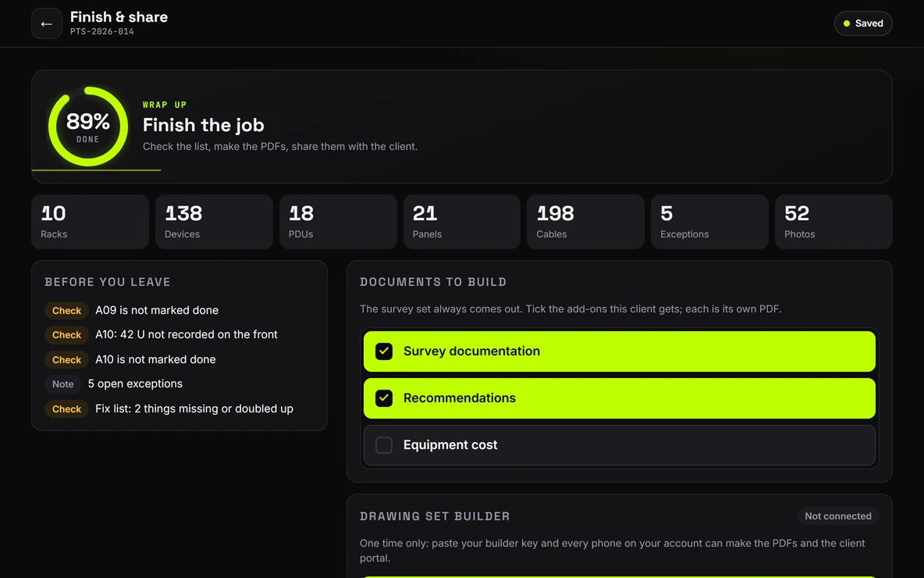Click the DOCUMENTS TO BUILD heading
The width and height of the screenshot is (924, 578).
(433, 282)
